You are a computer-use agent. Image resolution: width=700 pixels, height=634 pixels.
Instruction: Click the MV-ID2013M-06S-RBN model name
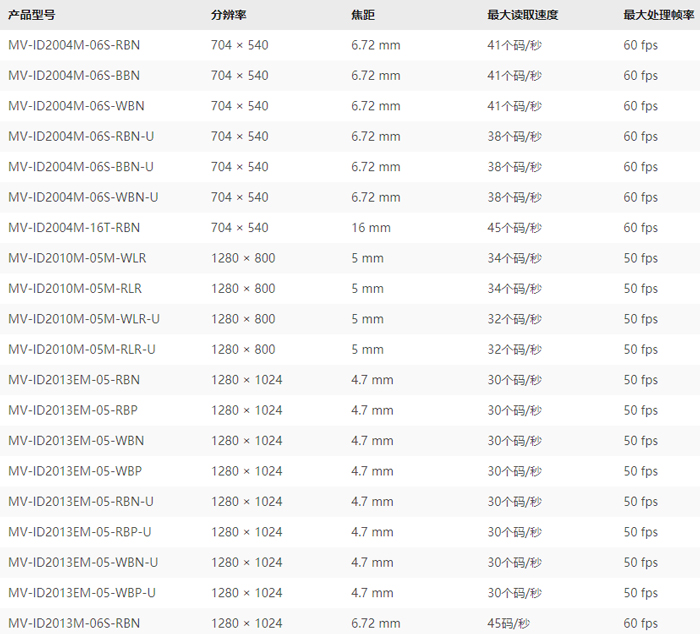click(74, 624)
